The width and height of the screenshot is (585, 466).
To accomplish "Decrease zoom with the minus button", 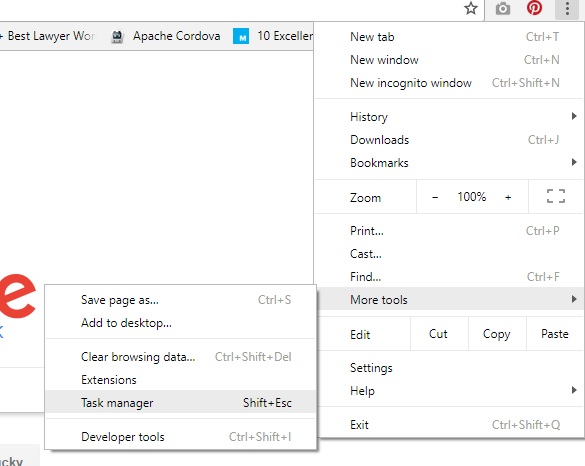I will pos(435,197).
